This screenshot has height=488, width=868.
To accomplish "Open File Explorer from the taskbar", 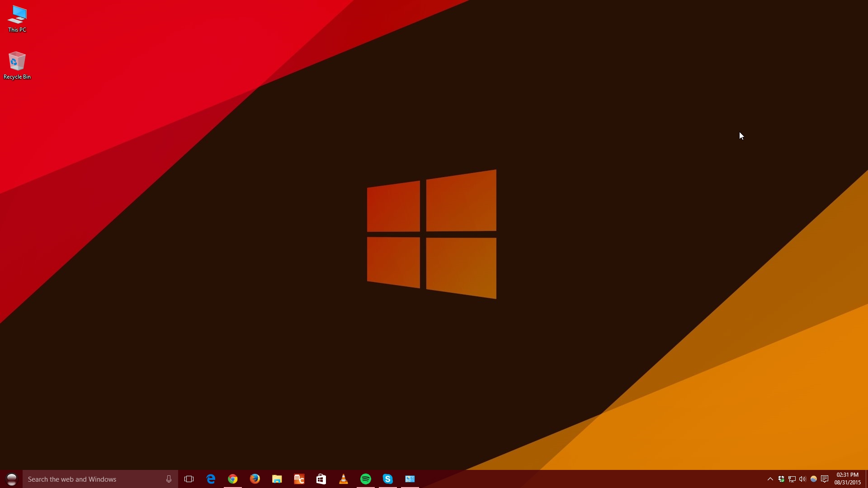I will pos(277,479).
